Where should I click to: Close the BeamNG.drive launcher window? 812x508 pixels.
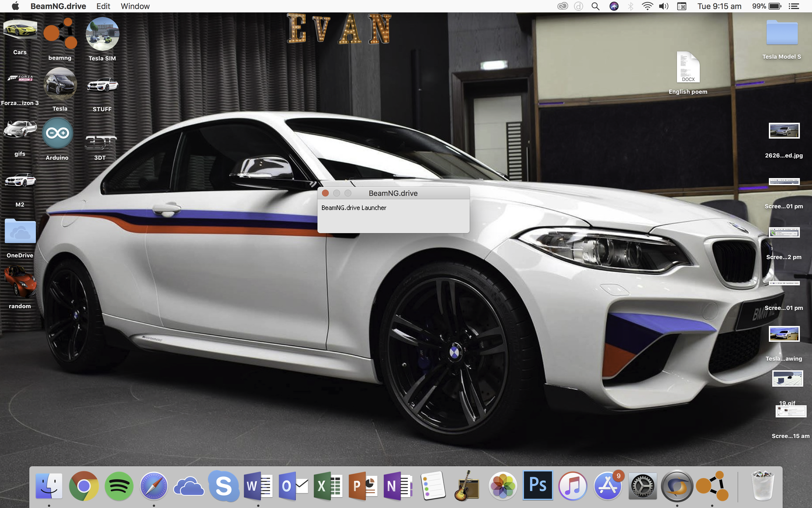coord(325,193)
